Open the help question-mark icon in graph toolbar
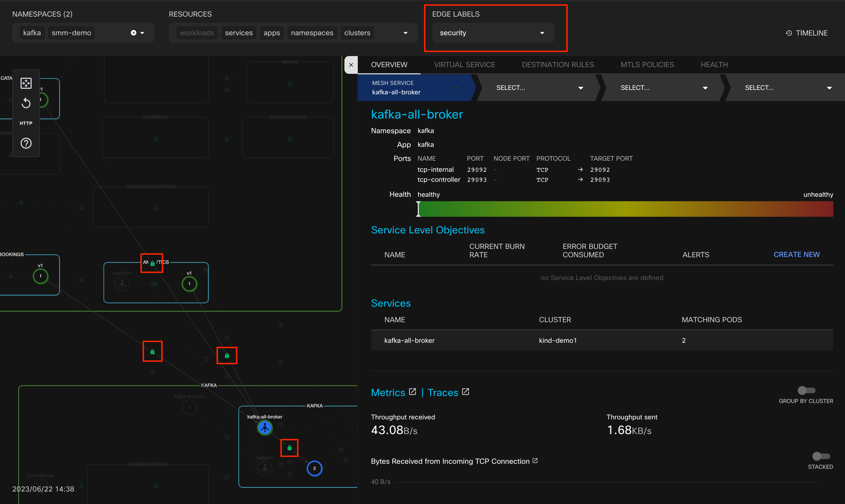This screenshot has width=845, height=504. 26,143
